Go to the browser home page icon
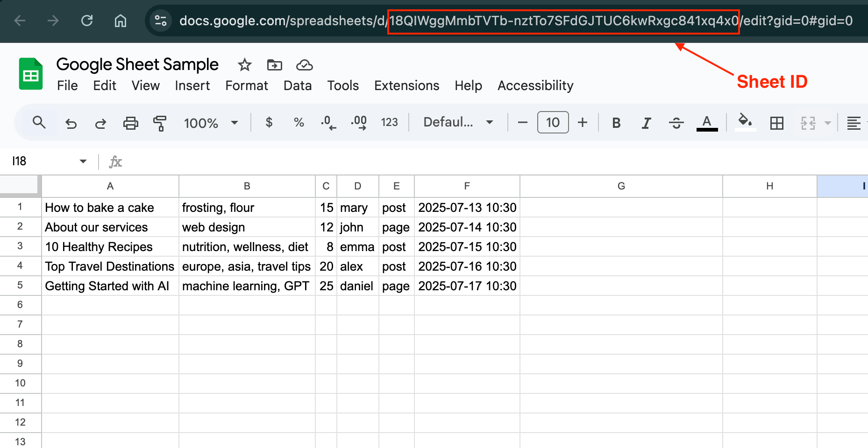868x448 pixels. [x=121, y=21]
